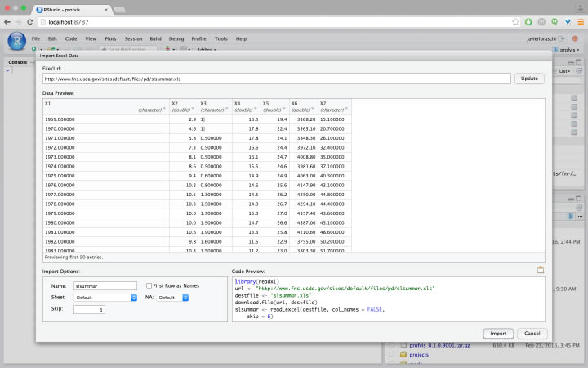Reload the page with refresh icon
This screenshot has height=368, width=588.
point(30,22)
